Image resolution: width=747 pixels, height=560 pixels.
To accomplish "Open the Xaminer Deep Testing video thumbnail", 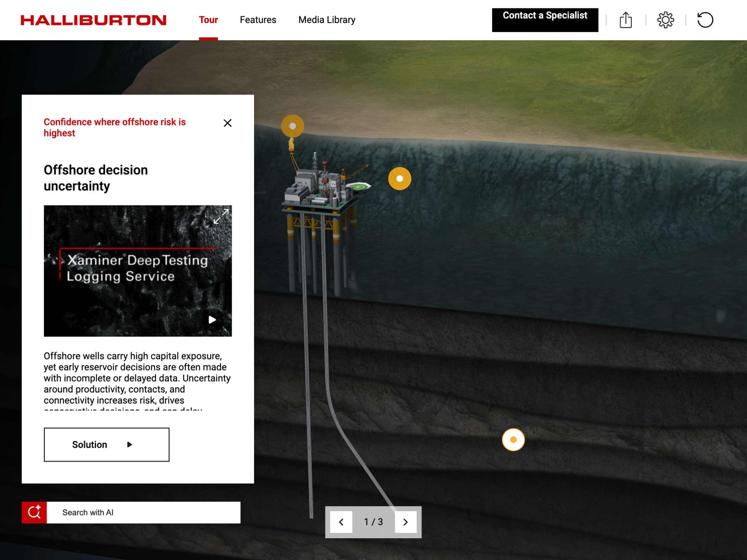I will pyautogui.click(x=138, y=271).
